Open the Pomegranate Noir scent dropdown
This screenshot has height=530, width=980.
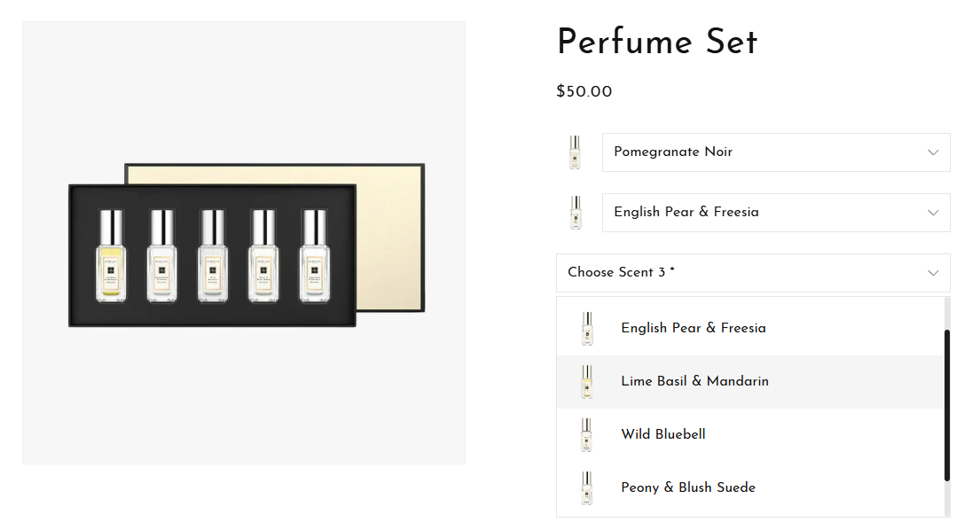point(775,152)
